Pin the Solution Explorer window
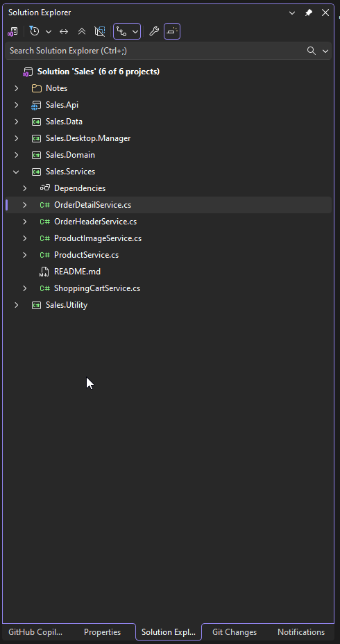Viewport: 340px width, 644px height. coord(308,13)
